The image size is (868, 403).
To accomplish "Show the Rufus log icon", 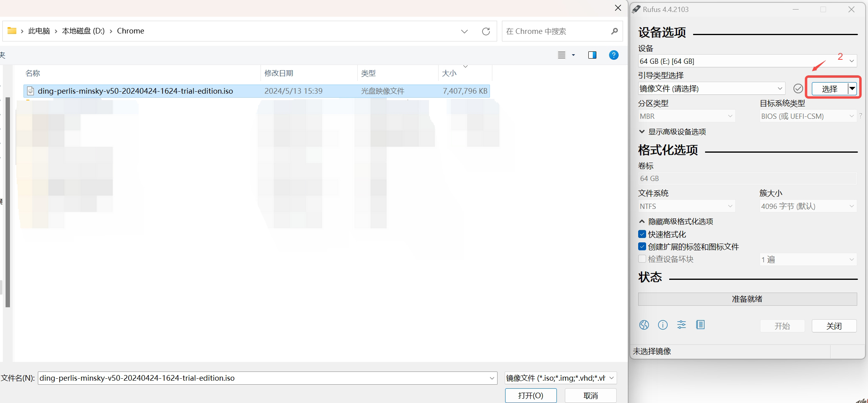I will [700, 325].
